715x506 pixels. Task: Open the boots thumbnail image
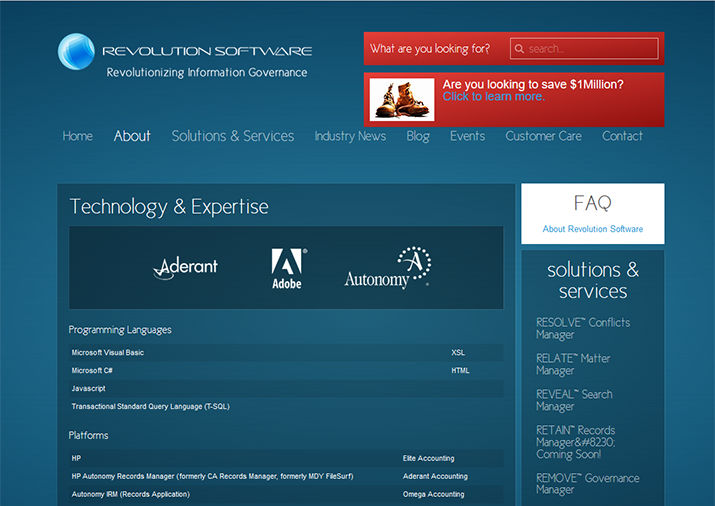pyautogui.click(x=402, y=99)
